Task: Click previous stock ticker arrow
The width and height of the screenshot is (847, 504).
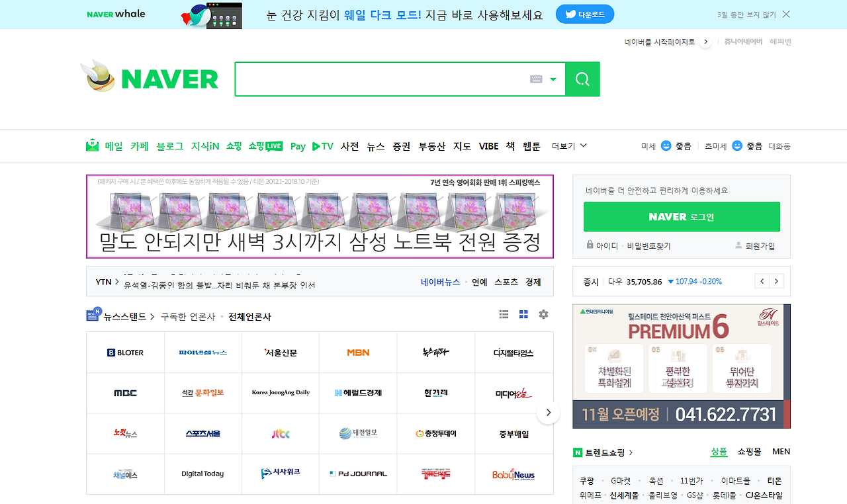Action: pyautogui.click(x=762, y=281)
